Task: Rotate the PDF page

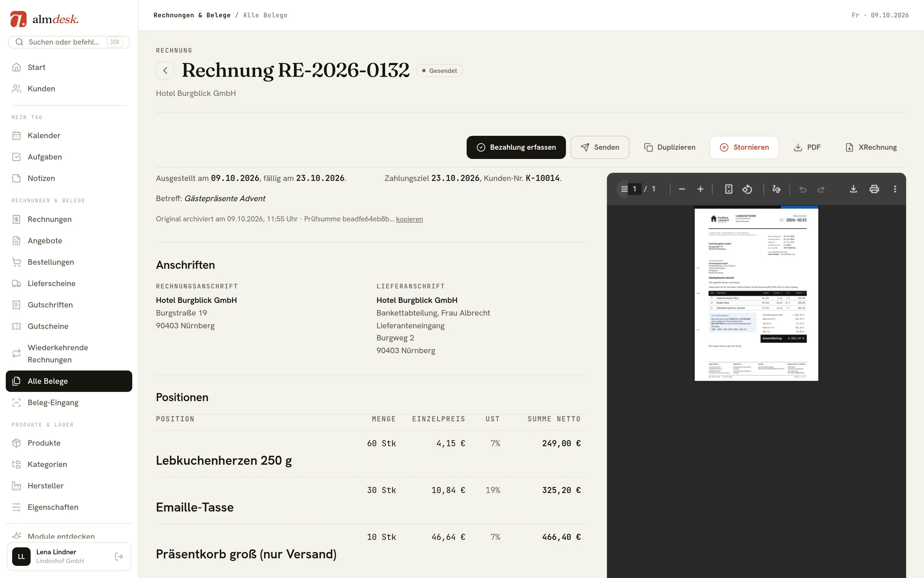Action: pos(747,189)
